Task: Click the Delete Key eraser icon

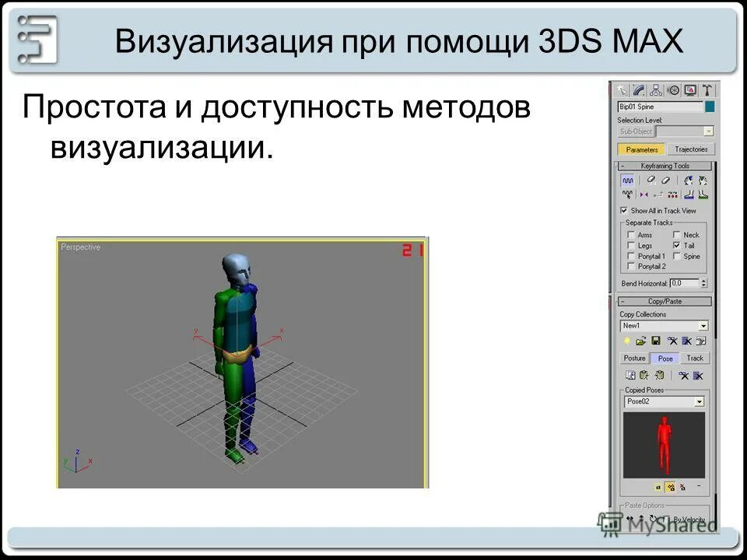Action: point(665,180)
